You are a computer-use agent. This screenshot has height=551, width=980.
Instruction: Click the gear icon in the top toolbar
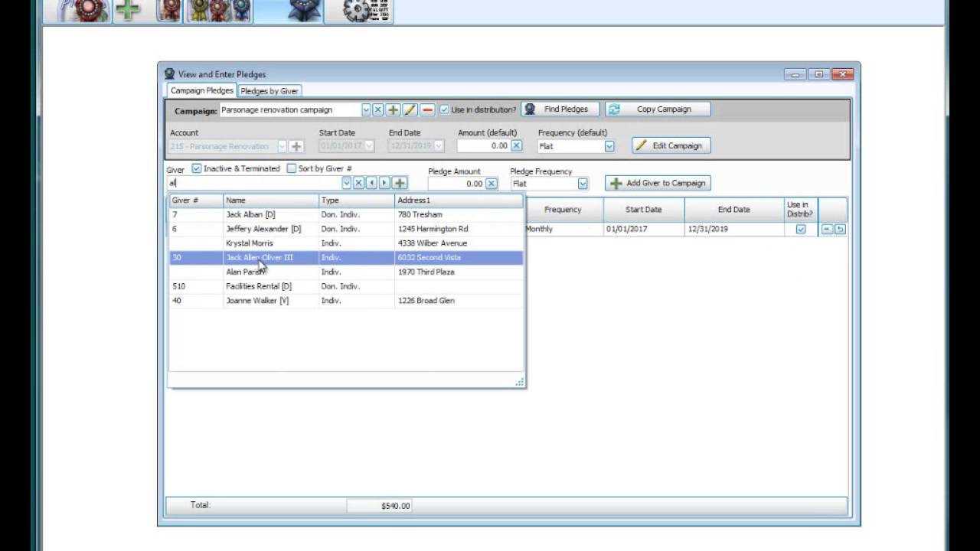[x=358, y=11]
